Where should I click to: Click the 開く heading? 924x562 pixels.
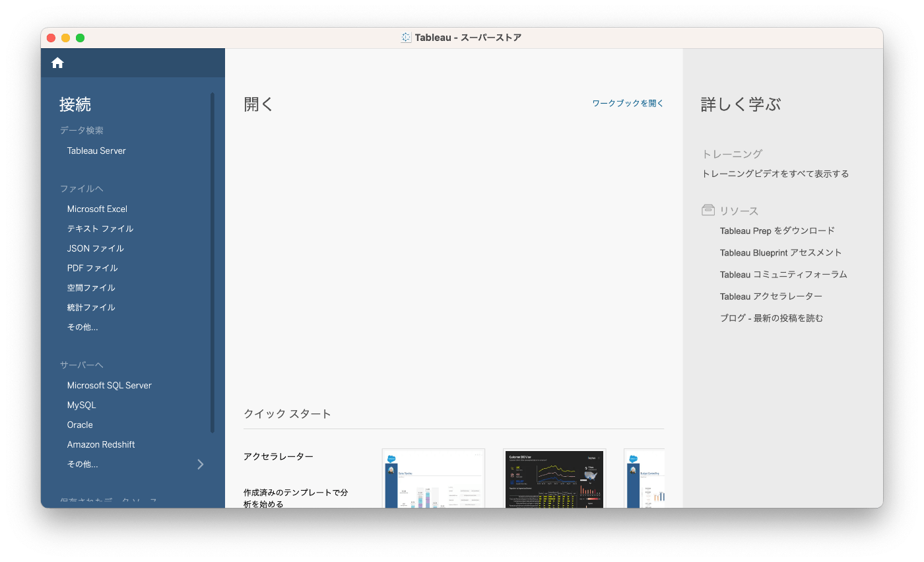[259, 104]
